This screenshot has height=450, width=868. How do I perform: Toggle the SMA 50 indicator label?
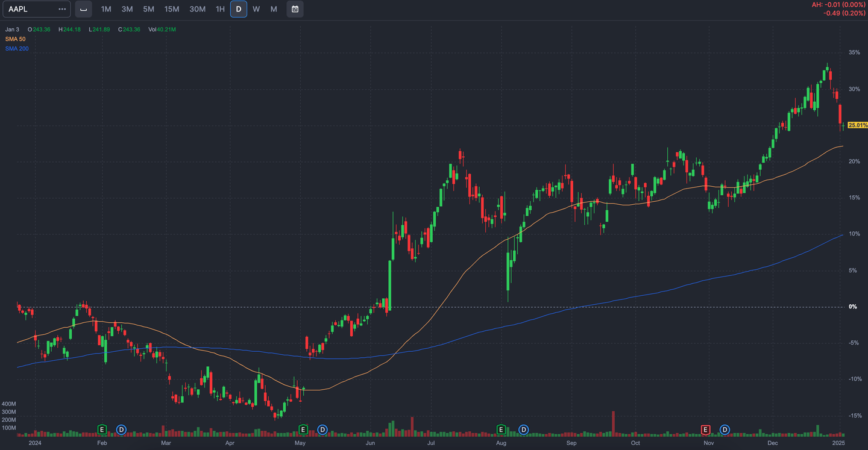coord(16,38)
